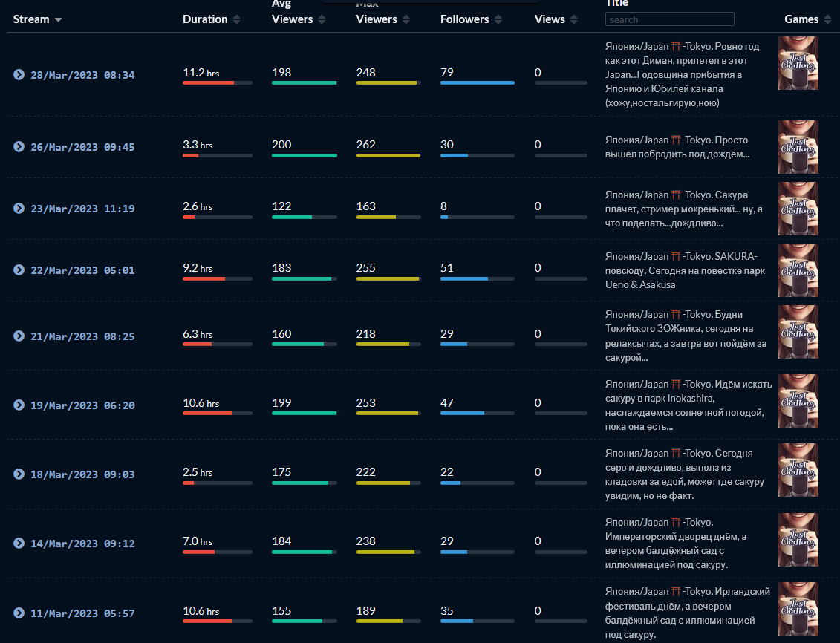The width and height of the screenshot is (840, 643).
Task: Open the 22/Mar/2023 05:01 stream link
Action: point(82,270)
